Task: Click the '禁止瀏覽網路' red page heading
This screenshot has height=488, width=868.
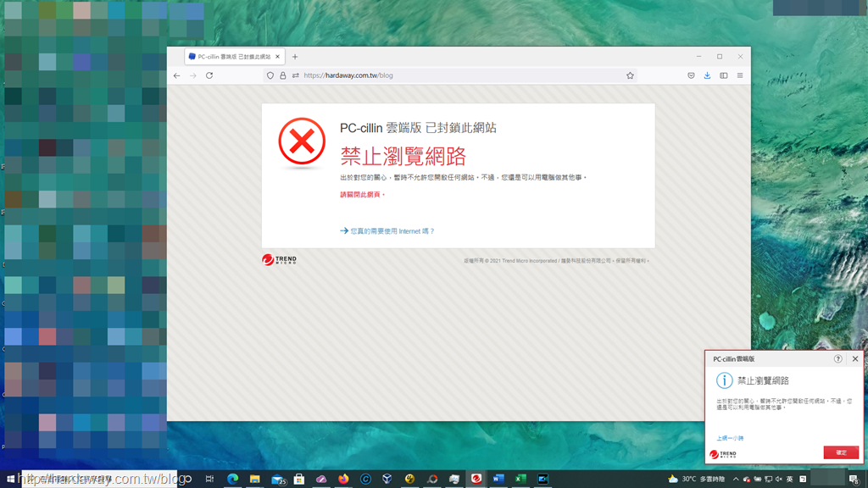Action: pos(403,157)
